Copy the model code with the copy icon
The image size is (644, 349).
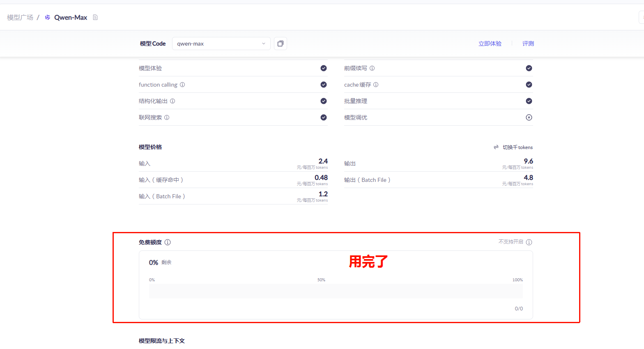click(x=281, y=44)
